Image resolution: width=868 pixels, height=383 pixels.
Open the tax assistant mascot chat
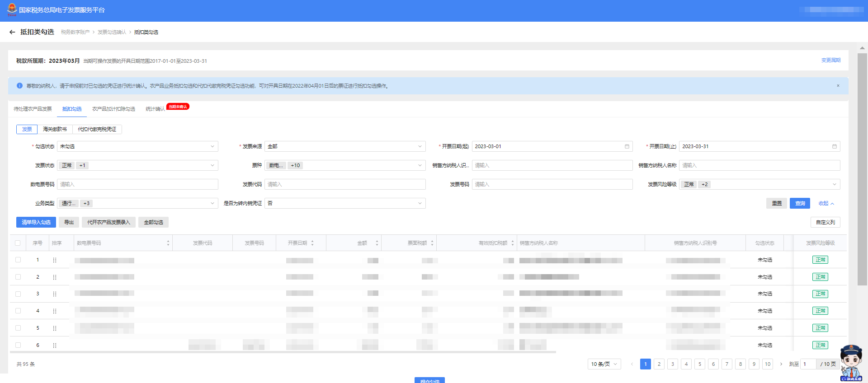pos(851,363)
